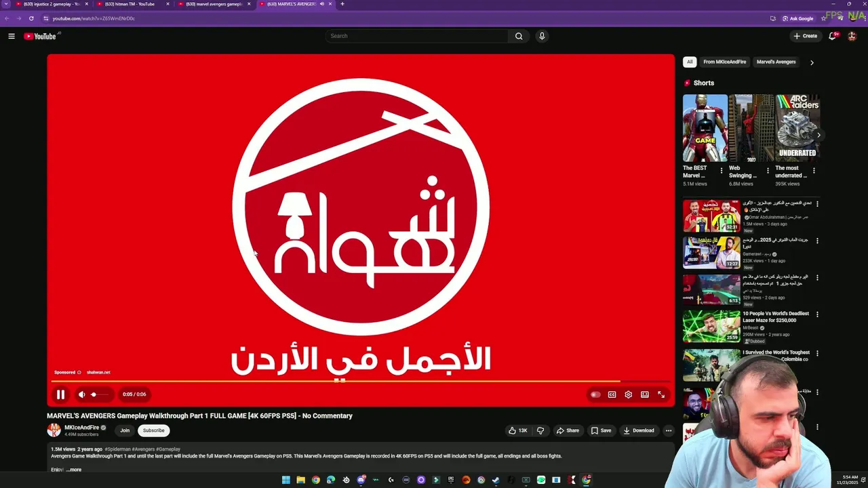This screenshot has height=488, width=868.
Task: Join the MKIceAndFire channel membership
Action: [125, 430]
